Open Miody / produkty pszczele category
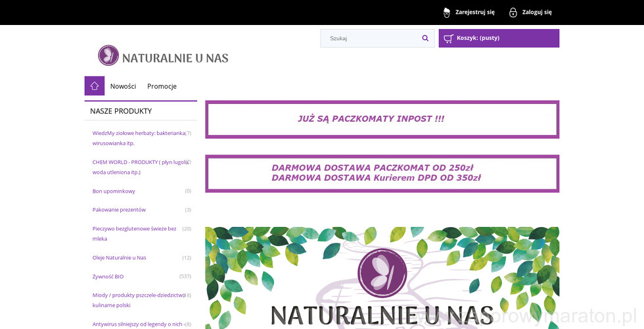Image resolution: width=644 pixels, height=329 pixels. pos(139,300)
